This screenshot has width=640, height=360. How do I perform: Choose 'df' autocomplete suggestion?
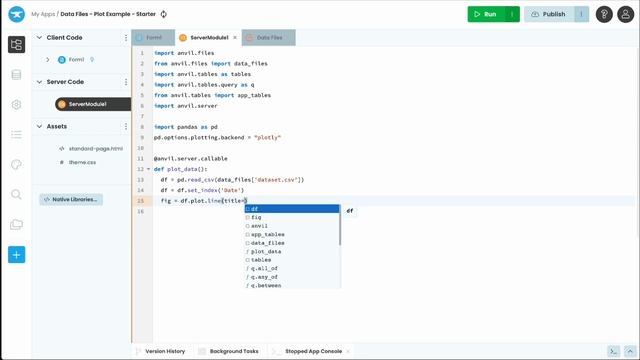pos(292,209)
